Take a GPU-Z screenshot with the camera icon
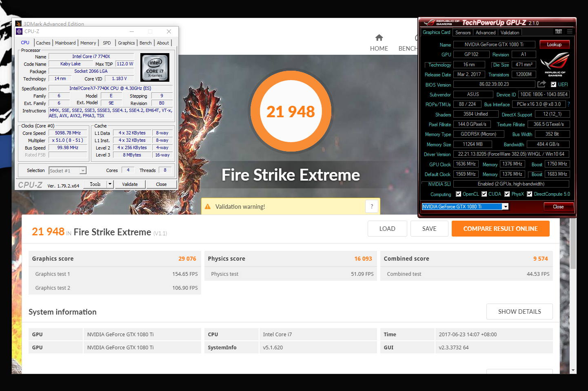The width and height of the screenshot is (588, 391). click(559, 31)
